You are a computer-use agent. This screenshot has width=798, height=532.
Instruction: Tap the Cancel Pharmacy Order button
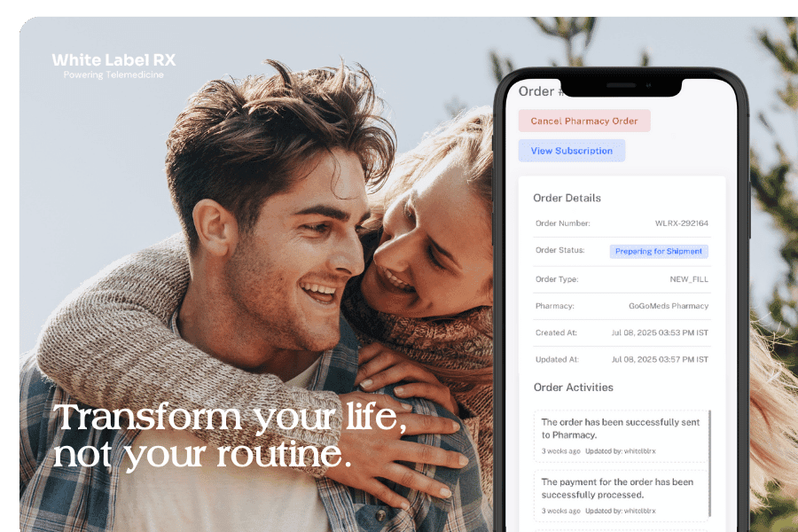pos(584,121)
